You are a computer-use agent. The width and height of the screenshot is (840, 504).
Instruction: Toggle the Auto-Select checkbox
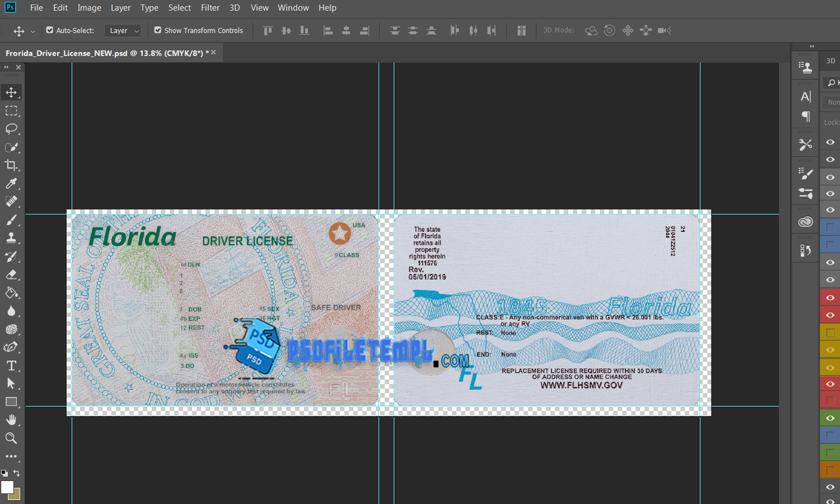coord(49,30)
